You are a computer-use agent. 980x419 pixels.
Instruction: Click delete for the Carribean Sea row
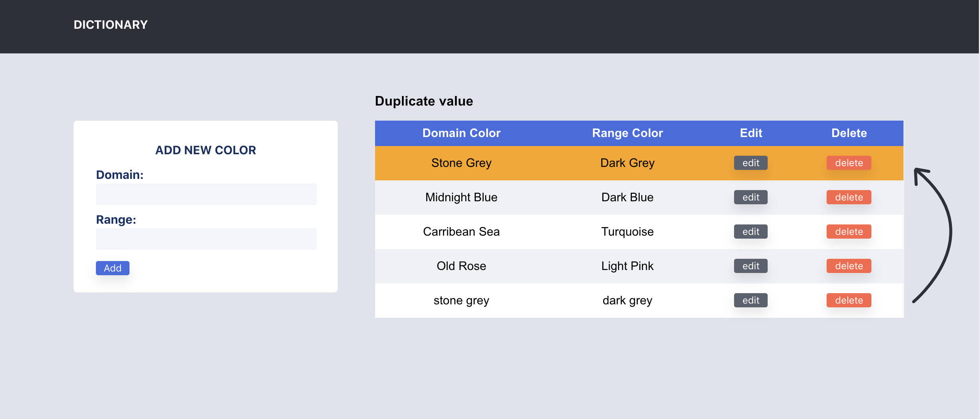click(x=849, y=232)
